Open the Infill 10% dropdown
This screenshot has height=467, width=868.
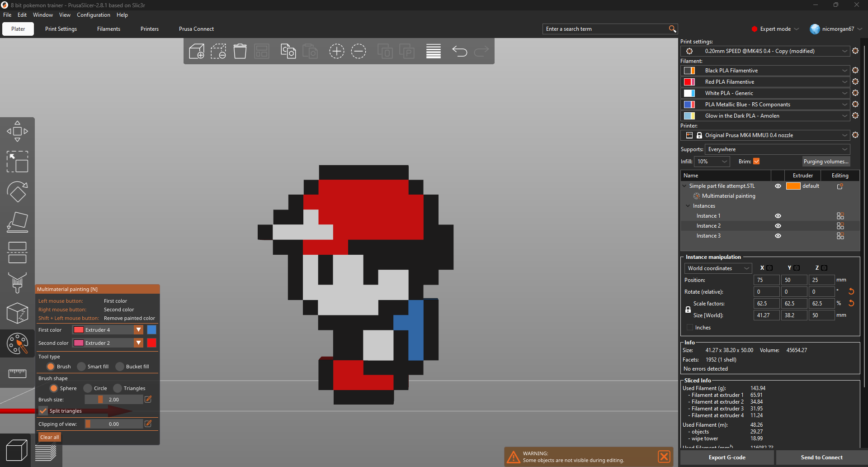point(712,162)
